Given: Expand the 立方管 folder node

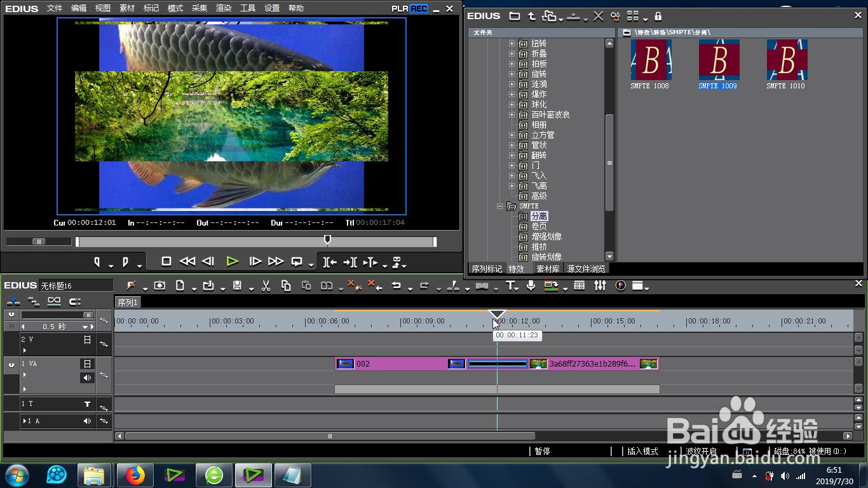Looking at the screenshot, I should coord(512,135).
